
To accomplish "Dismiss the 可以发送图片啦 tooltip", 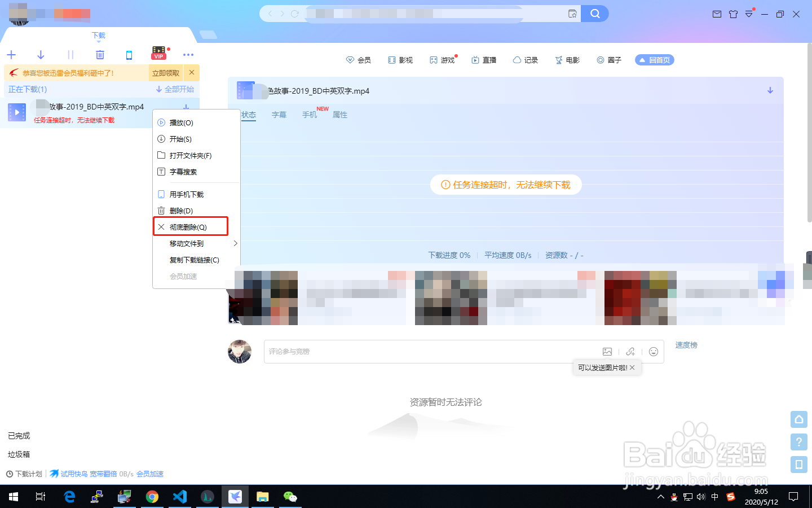I will [x=632, y=367].
